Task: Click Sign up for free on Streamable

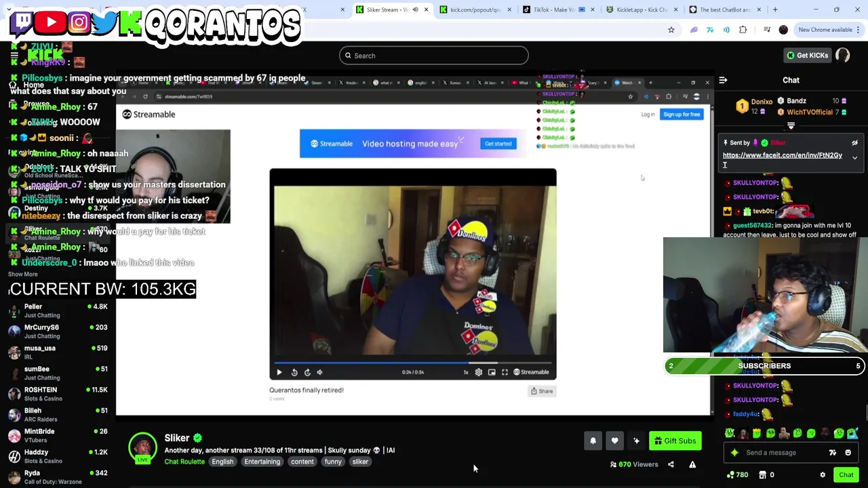Action: [x=682, y=115]
